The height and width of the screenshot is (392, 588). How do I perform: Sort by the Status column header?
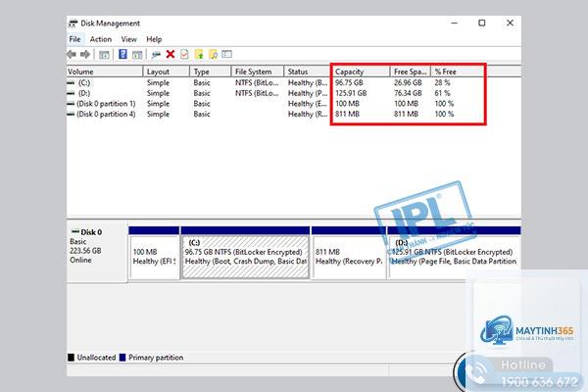[308, 72]
